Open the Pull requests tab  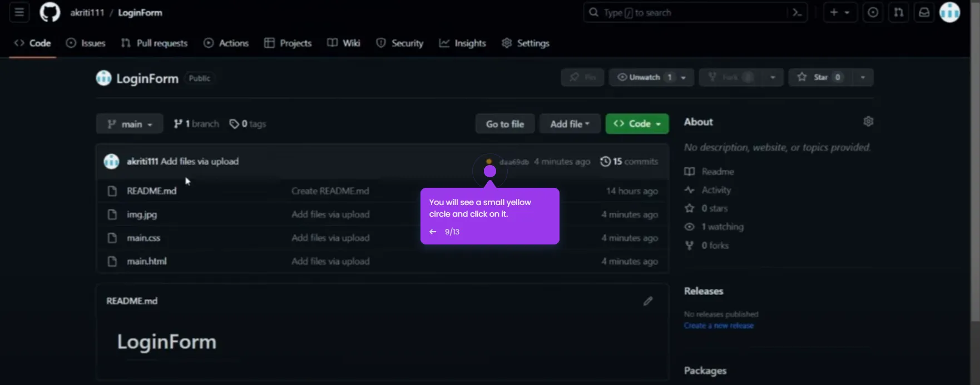154,43
